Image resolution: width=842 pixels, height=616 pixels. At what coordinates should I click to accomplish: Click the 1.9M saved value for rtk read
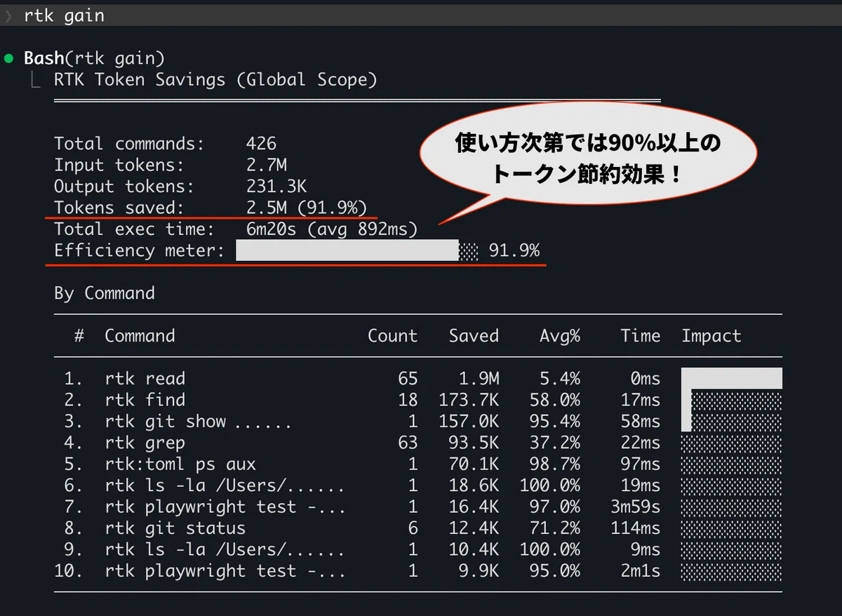479,379
